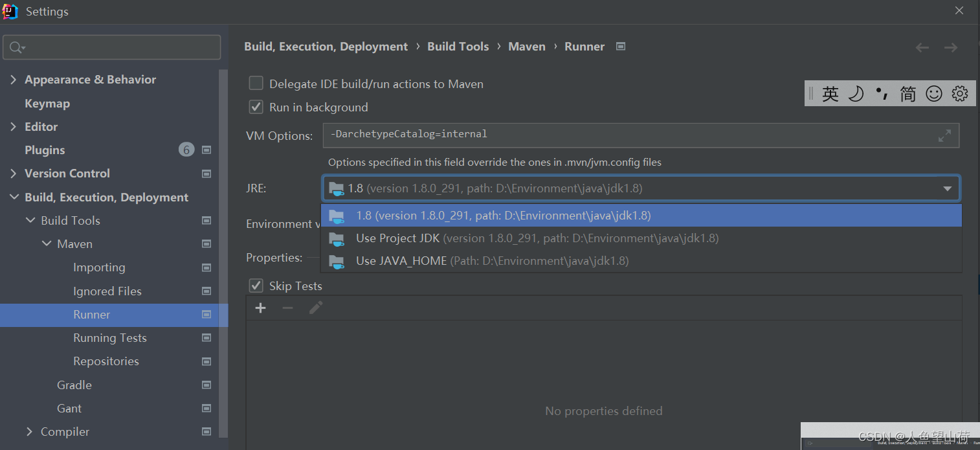
Task: Open Keymap settings page
Action: (x=47, y=104)
